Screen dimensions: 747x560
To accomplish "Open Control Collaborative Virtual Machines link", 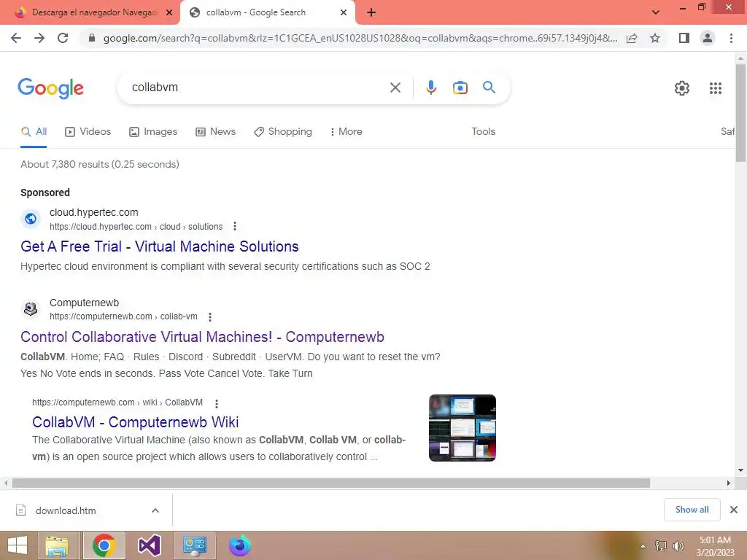I will click(203, 337).
